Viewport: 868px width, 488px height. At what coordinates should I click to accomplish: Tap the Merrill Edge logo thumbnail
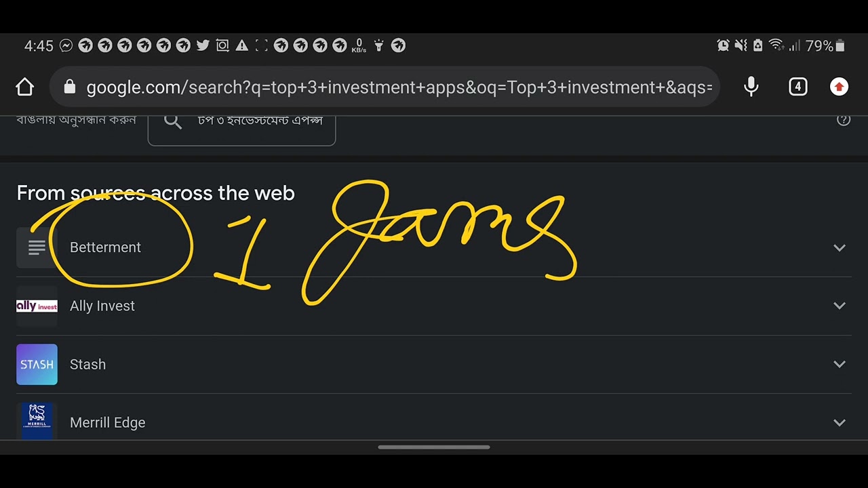(37, 421)
